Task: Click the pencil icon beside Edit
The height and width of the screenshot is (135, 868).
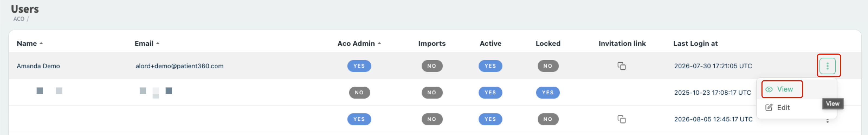Action: click(x=769, y=108)
